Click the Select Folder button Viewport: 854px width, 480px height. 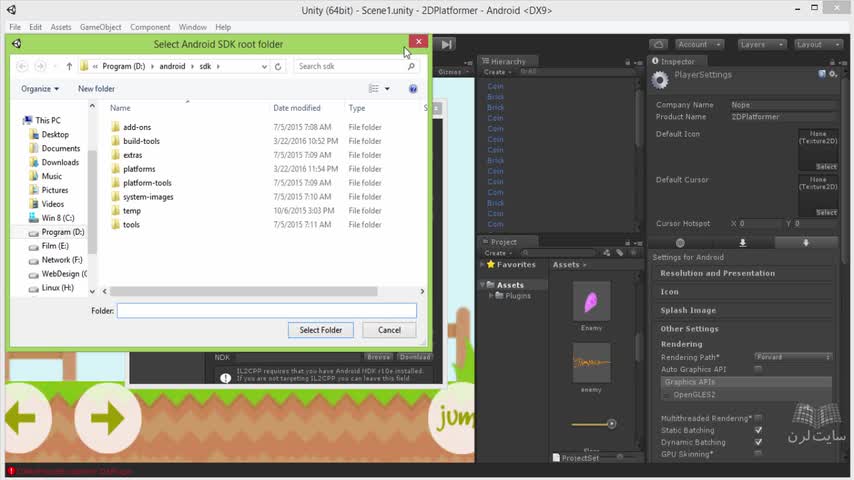321,330
